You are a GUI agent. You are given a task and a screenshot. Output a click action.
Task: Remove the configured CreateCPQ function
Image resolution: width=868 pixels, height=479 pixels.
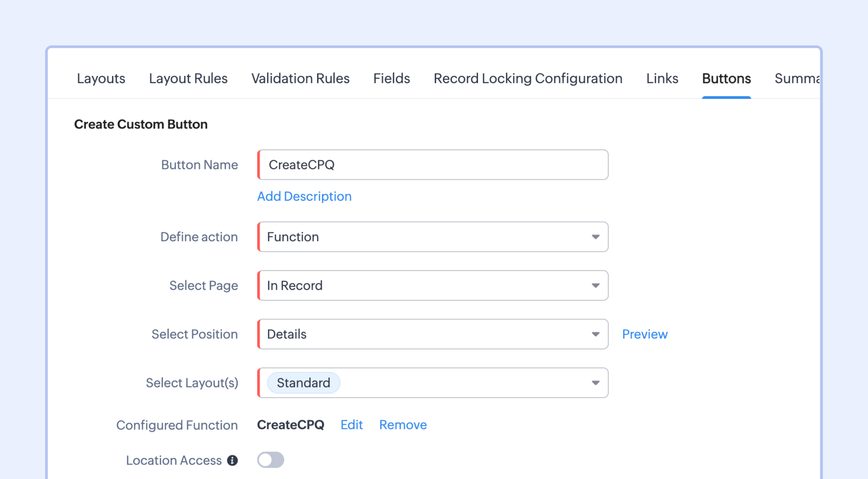[x=403, y=425]
